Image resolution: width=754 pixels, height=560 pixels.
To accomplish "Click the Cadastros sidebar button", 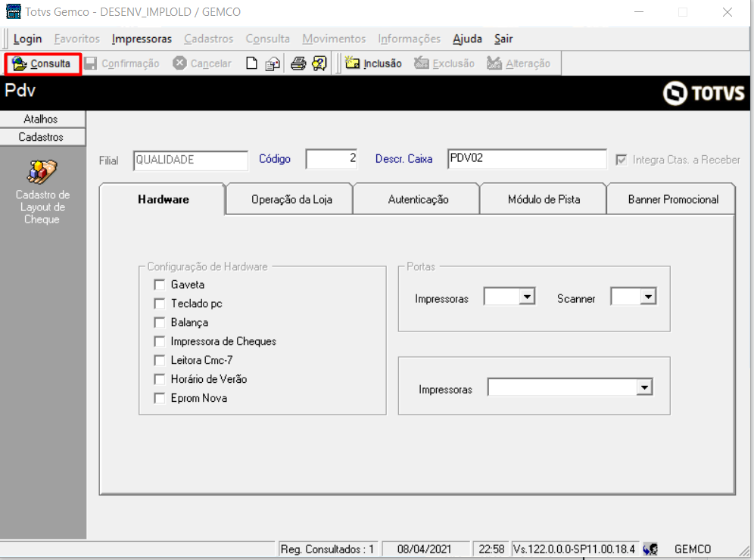I will [42, 137].
